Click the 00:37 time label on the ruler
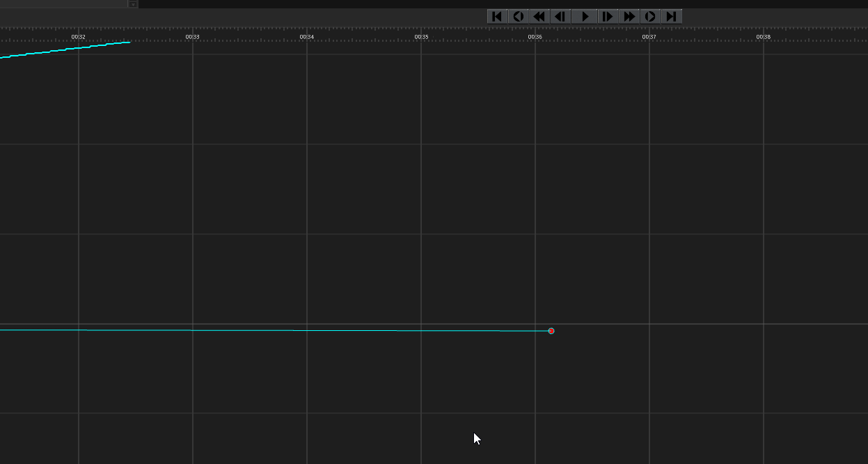 [649, 37]
